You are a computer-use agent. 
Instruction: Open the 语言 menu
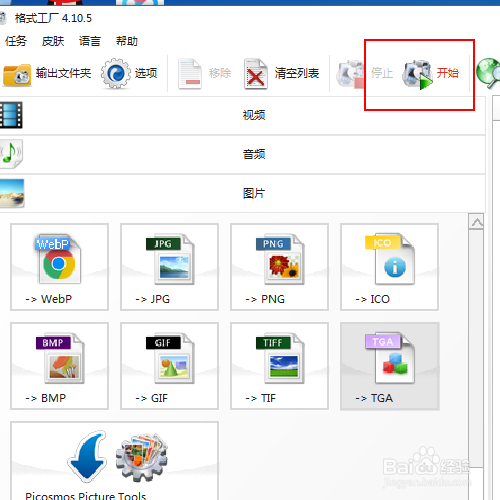pyautogui.click(x=90, y=41)
